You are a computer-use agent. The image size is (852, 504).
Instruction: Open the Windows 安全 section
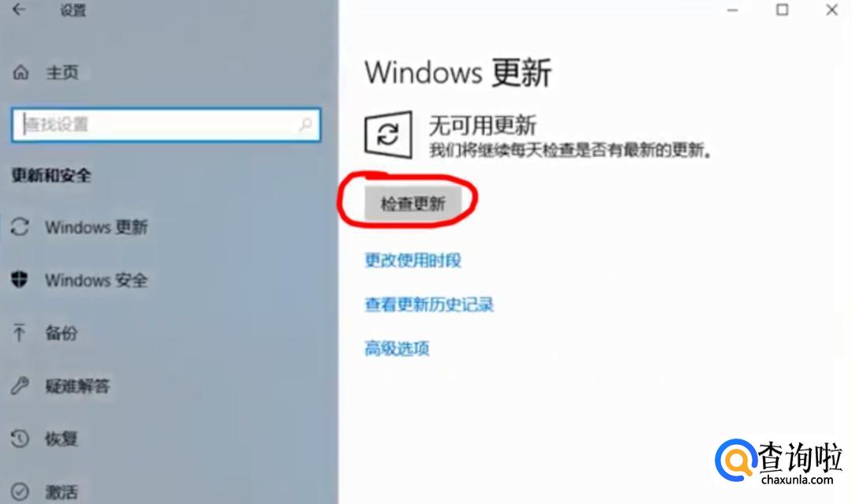pos(97,280)
